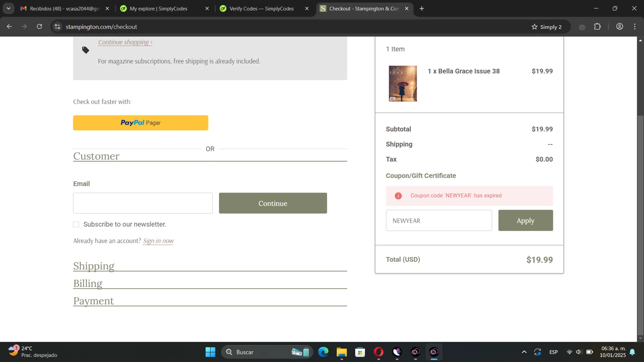This screenshot has height=362, width=644.
Task: Open the tab search dropdown arrow
Action: tap(8, 9)
